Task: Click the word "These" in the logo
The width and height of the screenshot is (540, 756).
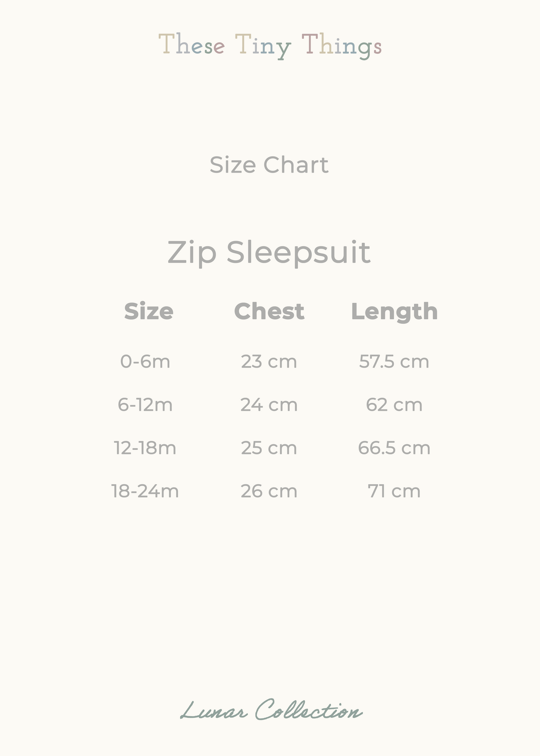Action: (x=191, y=45)
